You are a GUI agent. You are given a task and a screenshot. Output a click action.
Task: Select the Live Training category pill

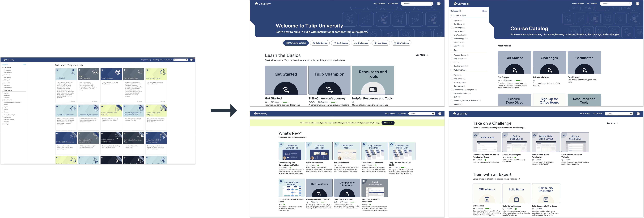[x=401, y=43]
